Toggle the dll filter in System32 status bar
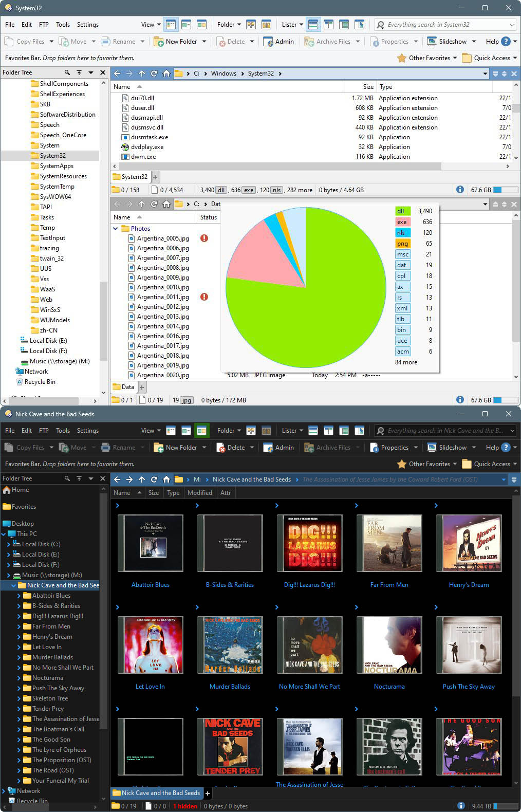The width and height of the screenshot is (521, 812). pos(221,190)
